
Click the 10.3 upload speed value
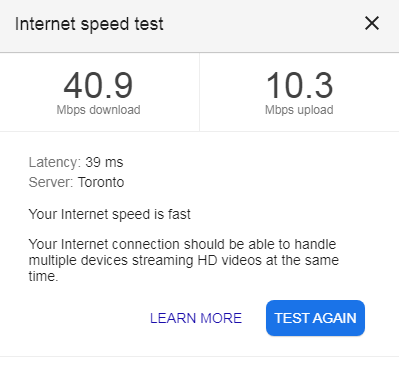pos(299,86)
